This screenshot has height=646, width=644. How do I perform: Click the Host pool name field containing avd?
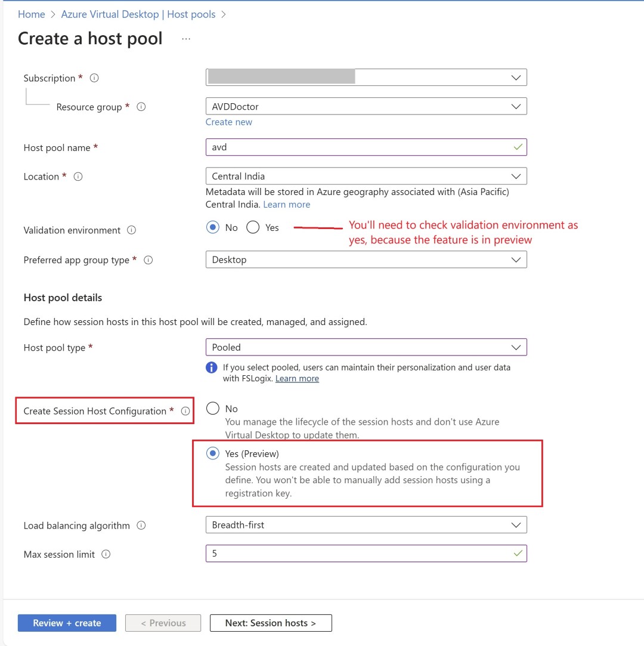(366, 147)
